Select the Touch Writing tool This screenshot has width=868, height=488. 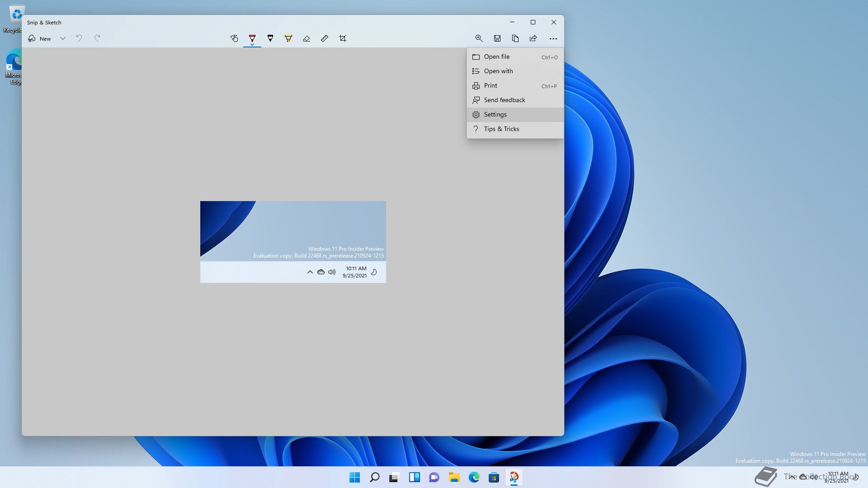pos(234,38)
